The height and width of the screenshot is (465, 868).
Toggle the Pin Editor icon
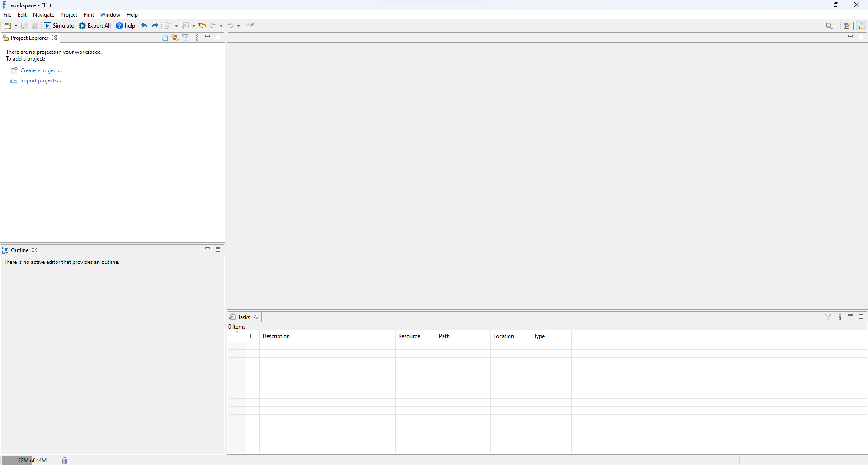250,26
